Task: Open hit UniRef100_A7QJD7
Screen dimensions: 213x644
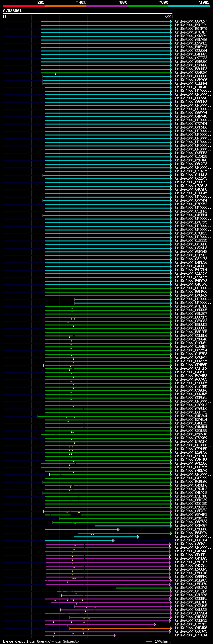Action: coord(191,33)
